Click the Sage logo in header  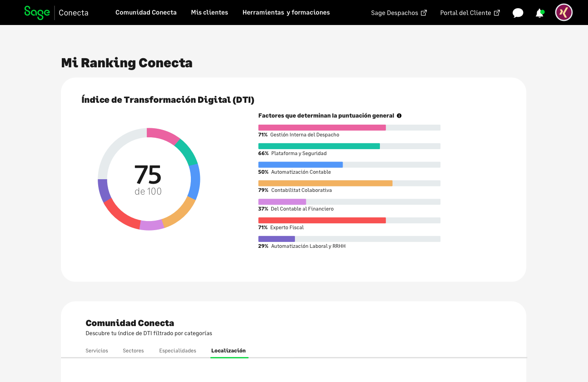[x=37, y=12]
